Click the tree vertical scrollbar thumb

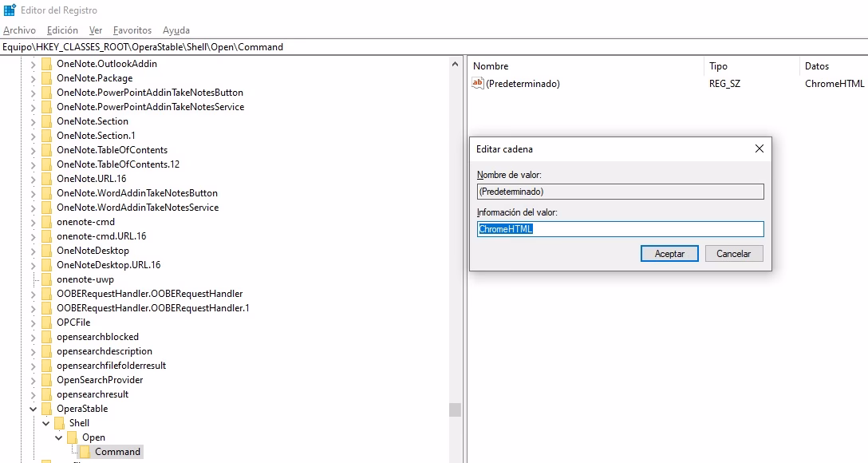coord(455,410)
